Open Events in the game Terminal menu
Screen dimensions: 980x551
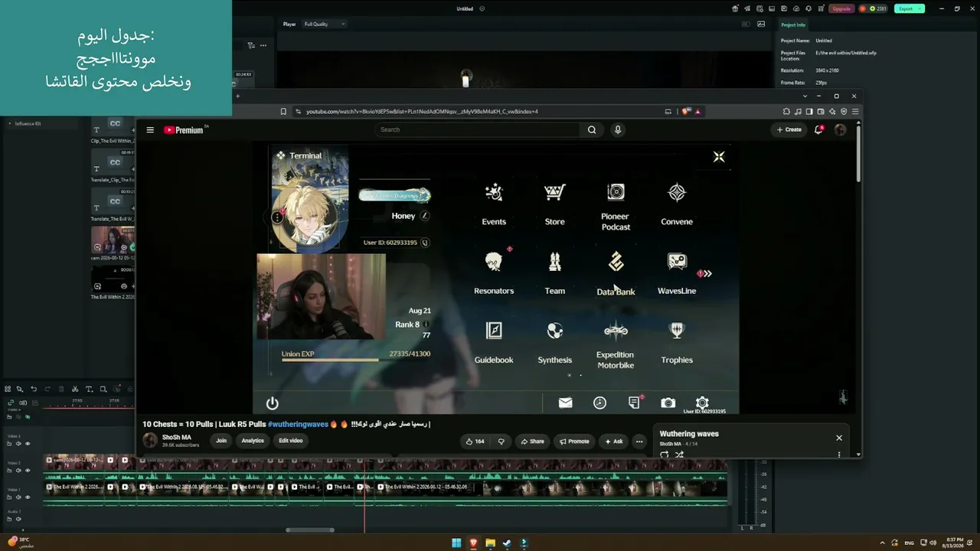[x=494, y=193]
